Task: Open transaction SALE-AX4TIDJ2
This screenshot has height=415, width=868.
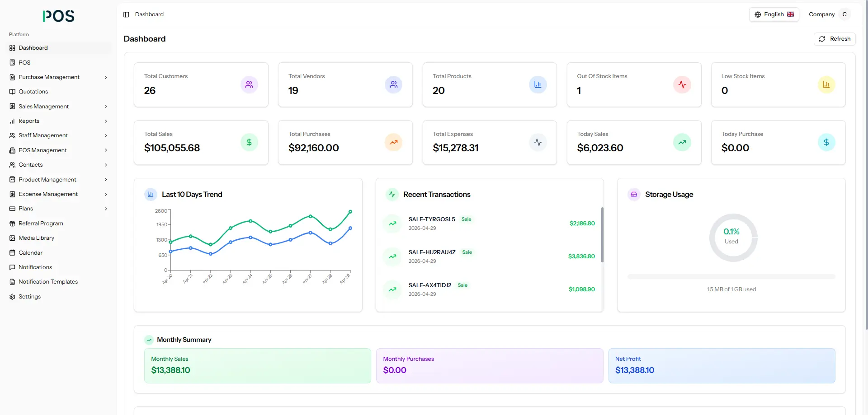Action: pos(489,289)
